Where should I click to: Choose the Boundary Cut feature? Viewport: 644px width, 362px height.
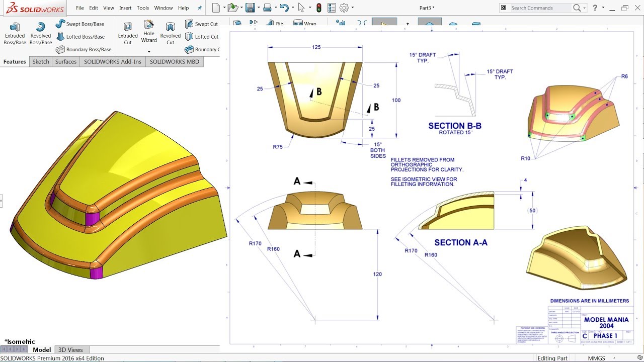tap(201, 49)
